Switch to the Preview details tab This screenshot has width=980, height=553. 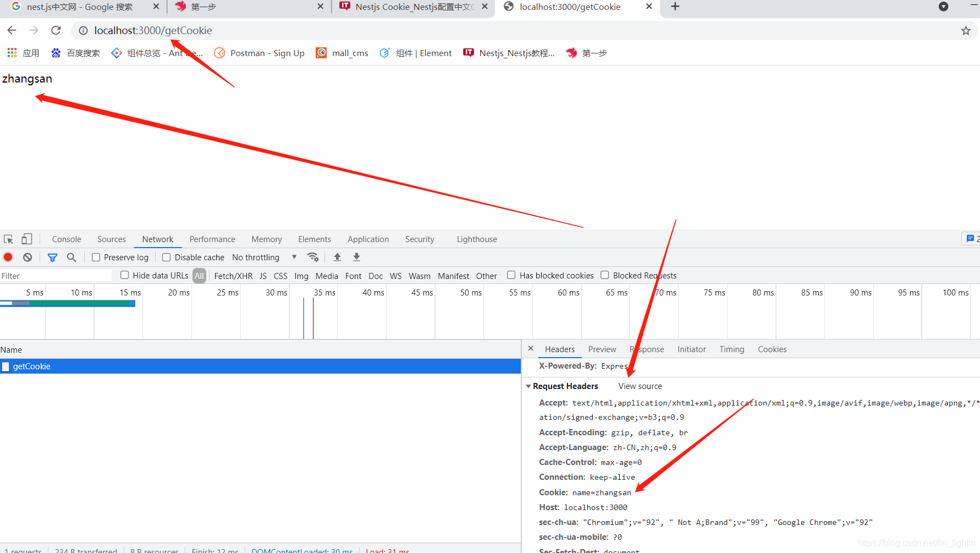(x=602, y=349)
